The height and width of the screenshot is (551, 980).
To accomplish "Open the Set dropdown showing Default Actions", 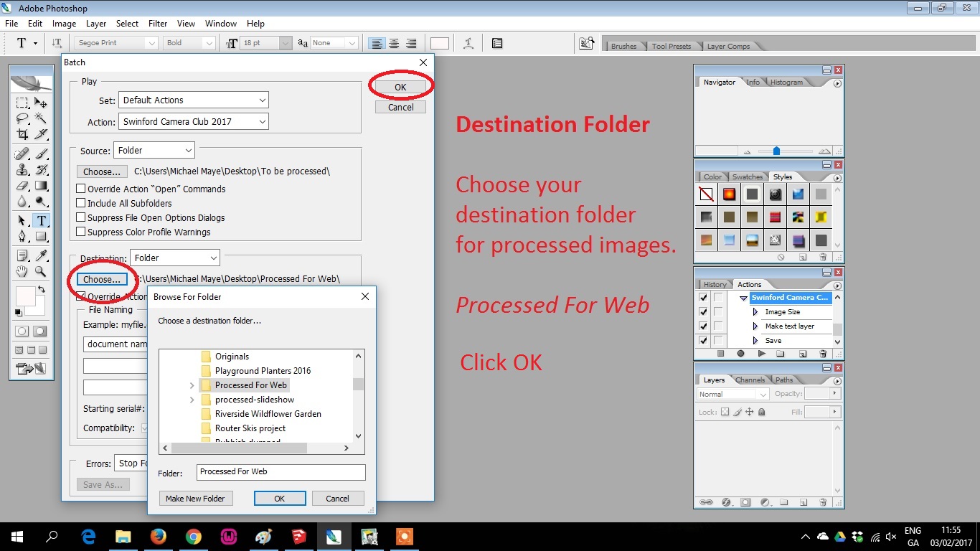I will [x=194, y=100].
